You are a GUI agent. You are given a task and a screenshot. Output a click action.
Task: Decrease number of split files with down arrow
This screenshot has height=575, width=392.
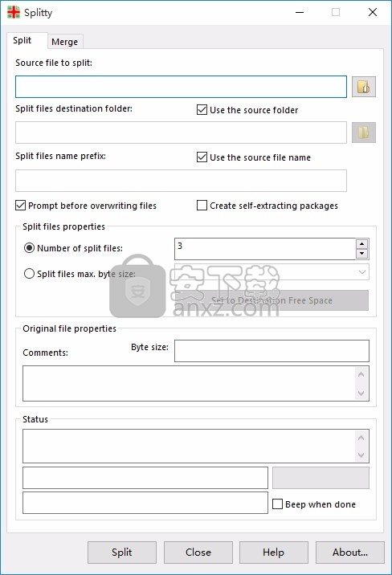pos(362,254)
